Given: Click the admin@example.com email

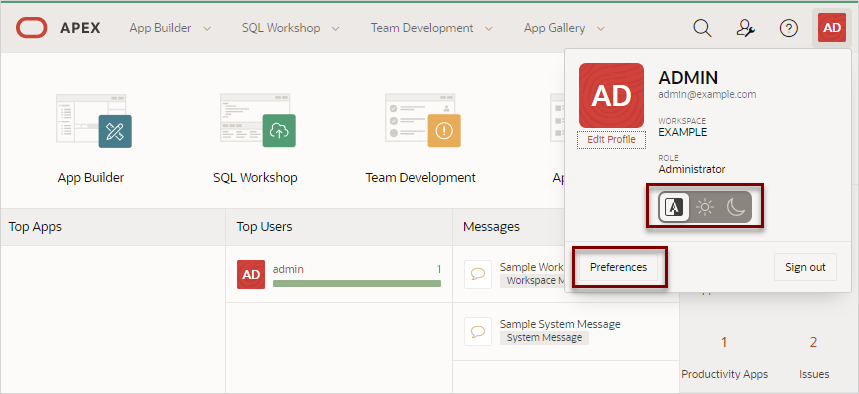Looking at the screenshot, I should tap(707, 94).
